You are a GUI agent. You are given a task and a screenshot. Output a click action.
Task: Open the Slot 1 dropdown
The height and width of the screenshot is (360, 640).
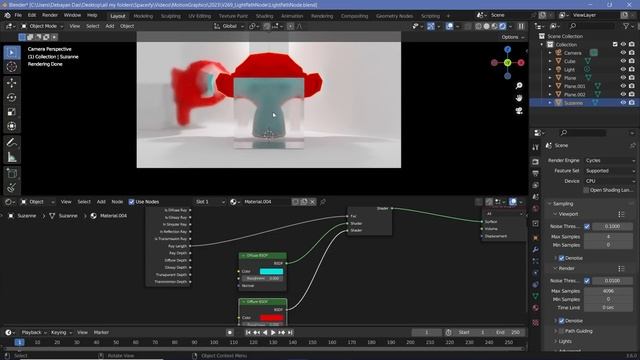210,202
